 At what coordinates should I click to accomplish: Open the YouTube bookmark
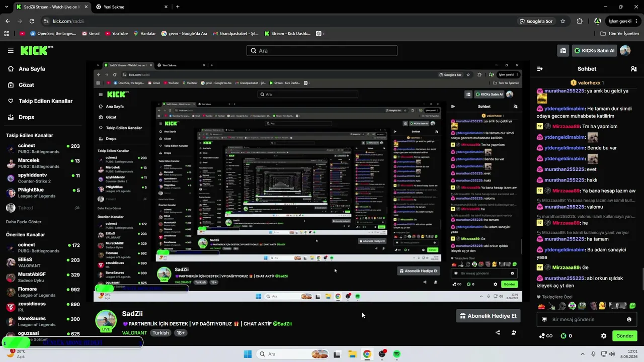(116, 34)
